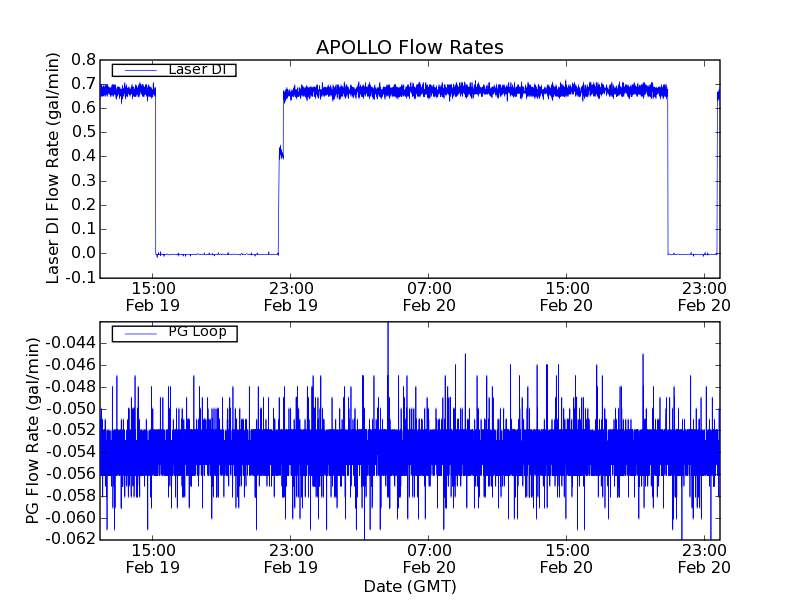Click "23:00 Feb 20" under the Laser DI plot
The image size is (800, 600).
coord(704,297)
